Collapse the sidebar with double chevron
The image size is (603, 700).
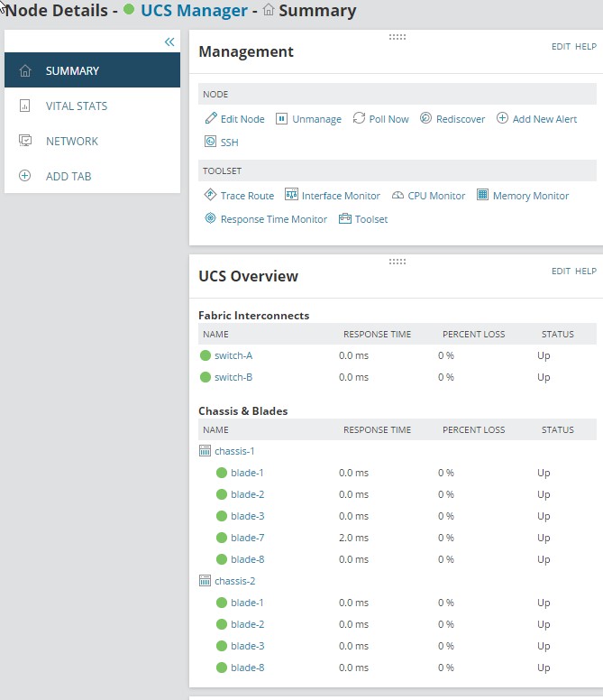[x=169, y=42]
